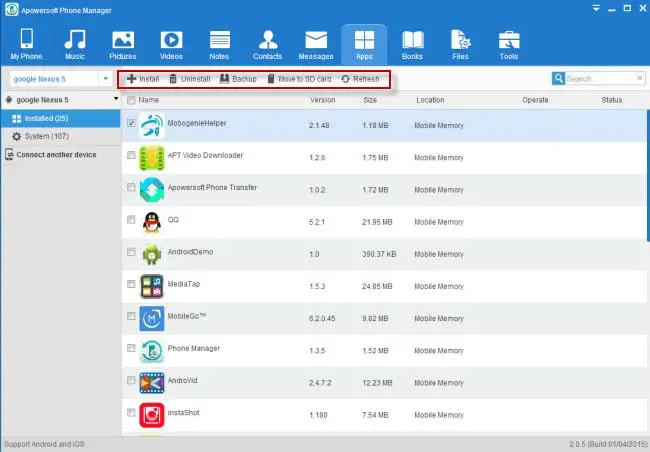This screenshot has height=452, width=650.
Task: Open the Pictures section
Action: [123, 44]
